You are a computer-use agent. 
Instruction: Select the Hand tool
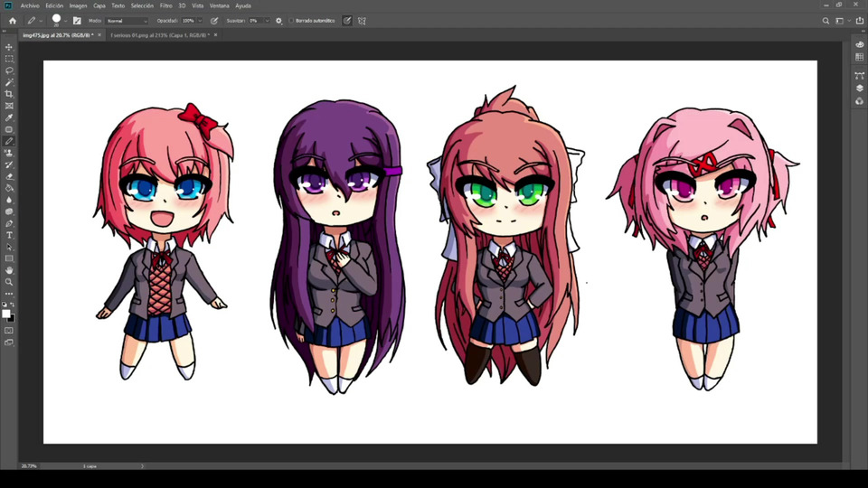point(9,270)
